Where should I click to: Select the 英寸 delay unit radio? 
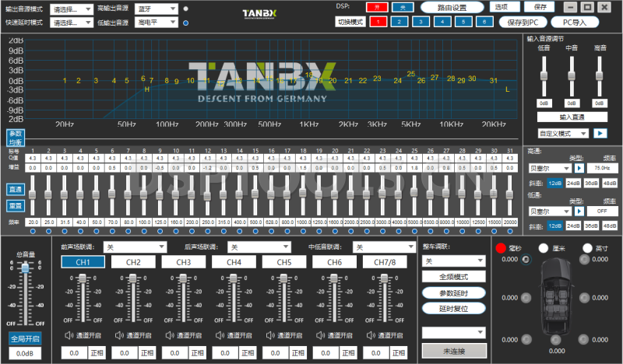click(587, 248)
